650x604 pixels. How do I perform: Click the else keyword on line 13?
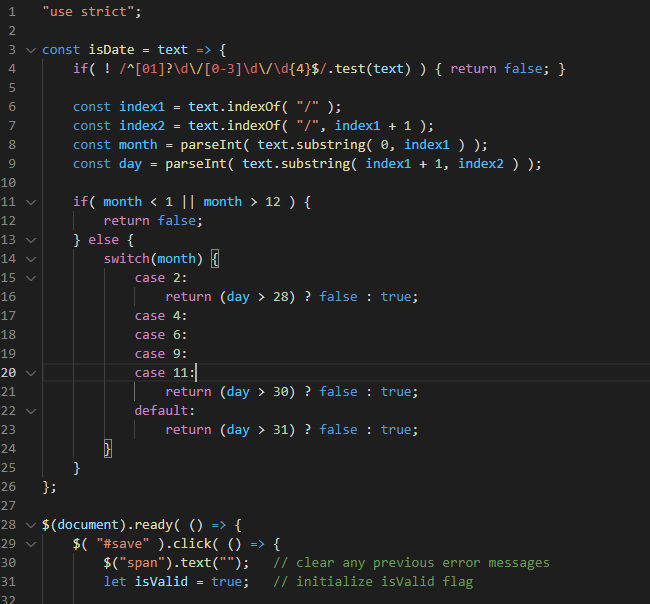(x=103, y=240)
